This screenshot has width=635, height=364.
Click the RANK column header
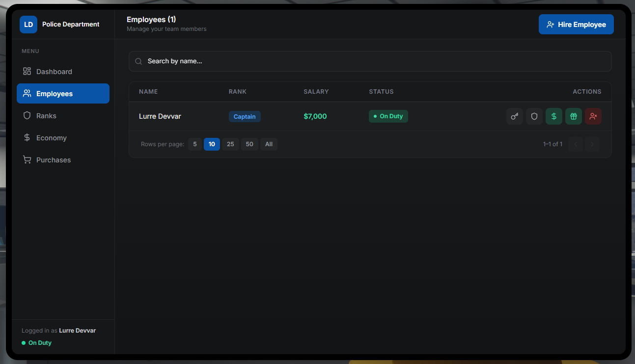238,92
